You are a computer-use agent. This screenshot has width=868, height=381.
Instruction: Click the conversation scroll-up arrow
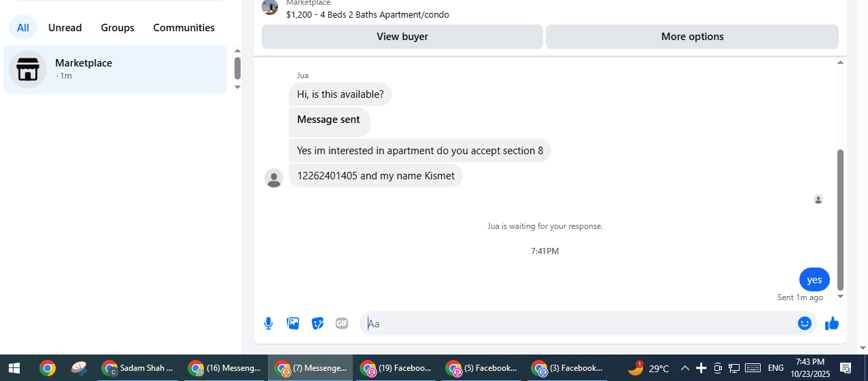[x=840, y=62]
